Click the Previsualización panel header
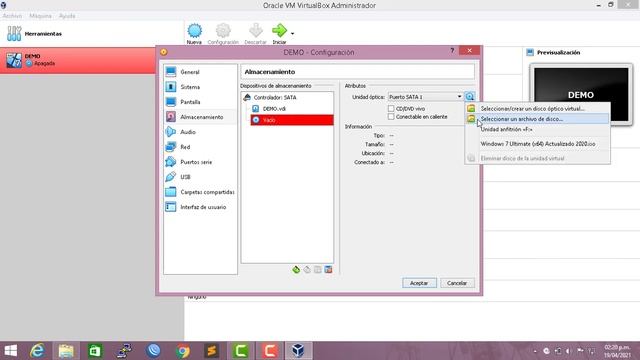 coord(558,52)
